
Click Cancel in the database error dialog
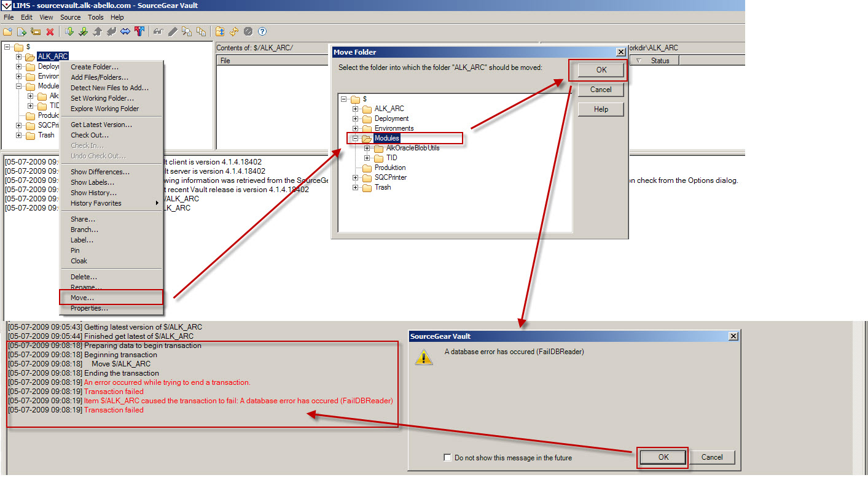click(712, 457)
